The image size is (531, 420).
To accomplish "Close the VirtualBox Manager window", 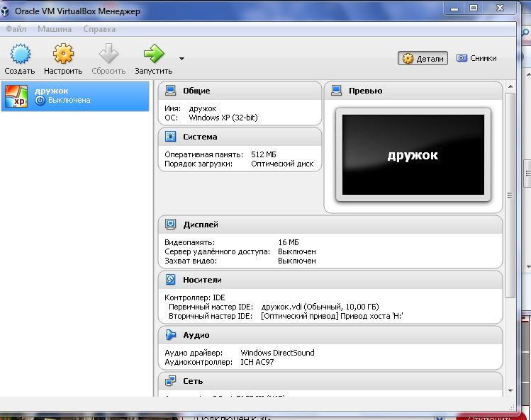I will point(501,8).
